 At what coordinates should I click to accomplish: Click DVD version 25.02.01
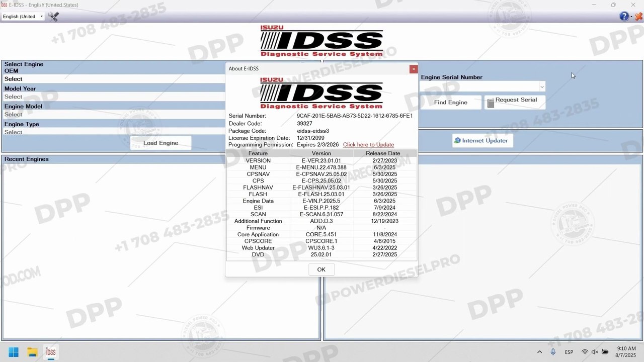click(321, 254)
